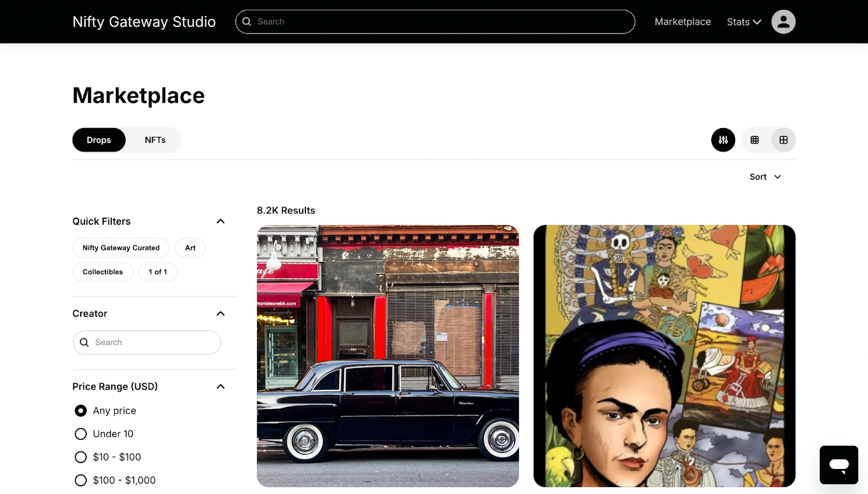868x494 pixels.
Task: Switch to the small grid view icon
Action: point(755,140)
